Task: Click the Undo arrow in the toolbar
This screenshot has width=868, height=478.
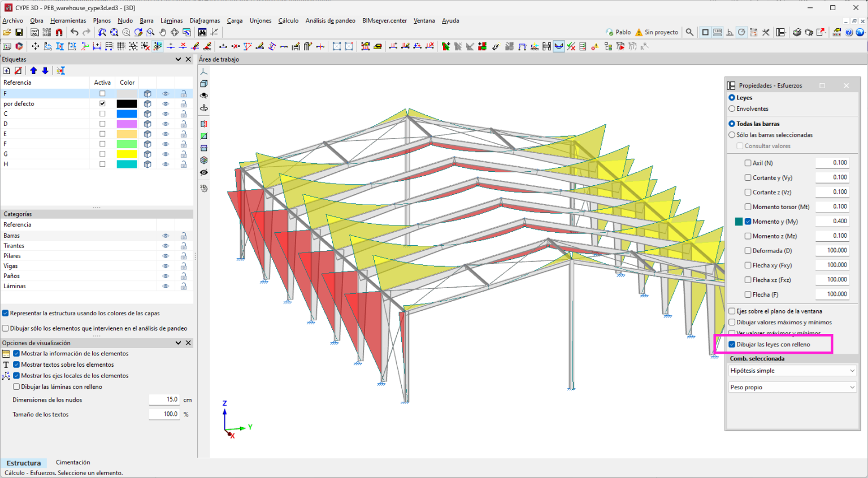Action: (74, 33)
